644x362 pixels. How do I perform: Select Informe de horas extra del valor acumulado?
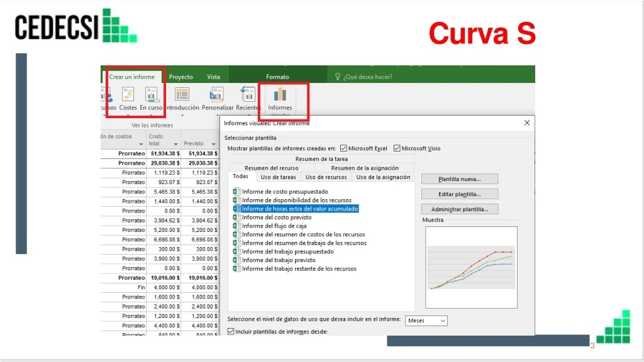click(300, 209)
